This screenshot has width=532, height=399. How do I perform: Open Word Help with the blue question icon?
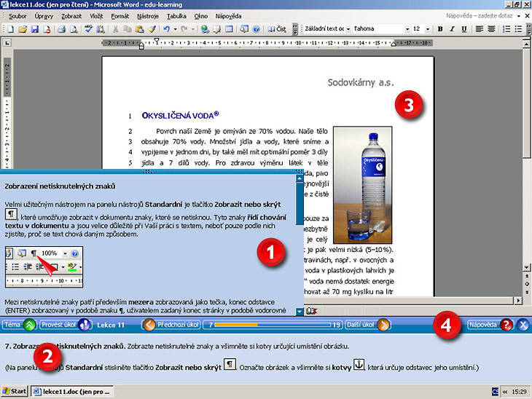click(x=256, y=29)
